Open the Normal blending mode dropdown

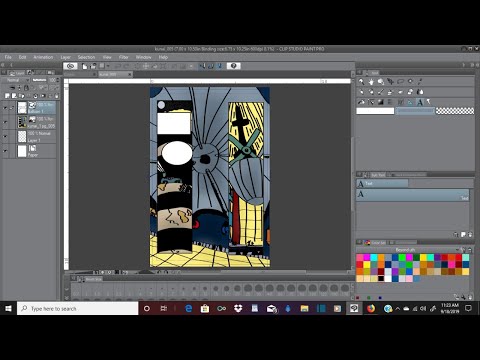tap(16, 80)
